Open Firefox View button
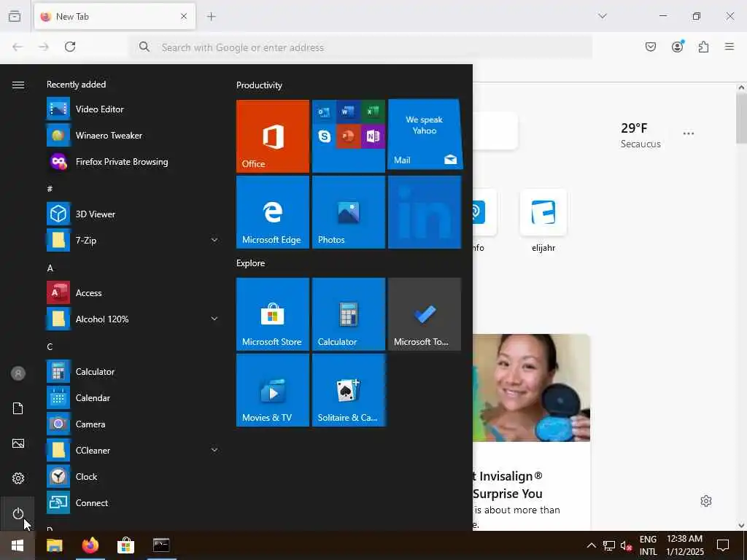The width and height of the screenshot is (747, 560). (x=15, y=16)
